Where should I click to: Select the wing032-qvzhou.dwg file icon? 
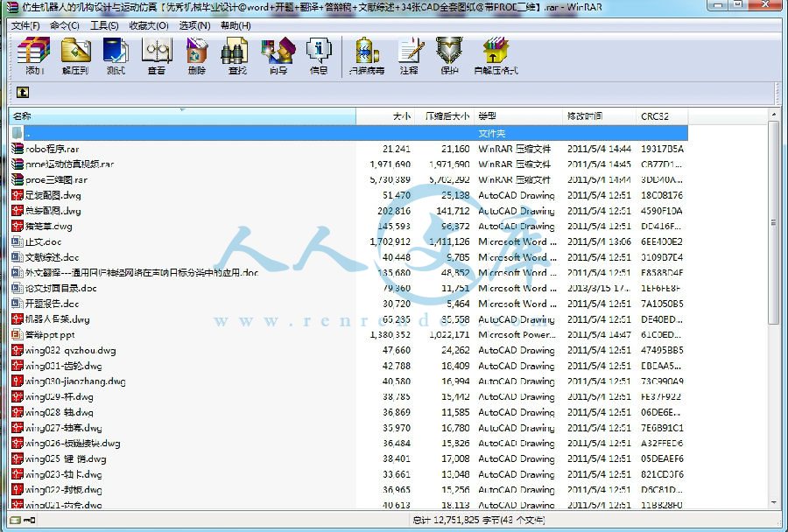coord(18,350)
